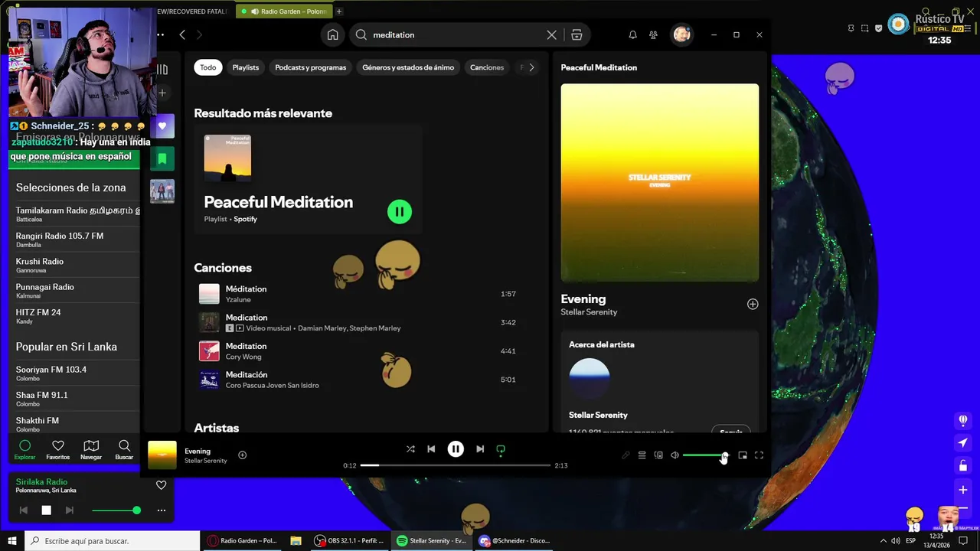The height and width of the screenshot is (551, 980).
Task: Open Favoritos tab in Radio Garden
Action: click(57, 450)
